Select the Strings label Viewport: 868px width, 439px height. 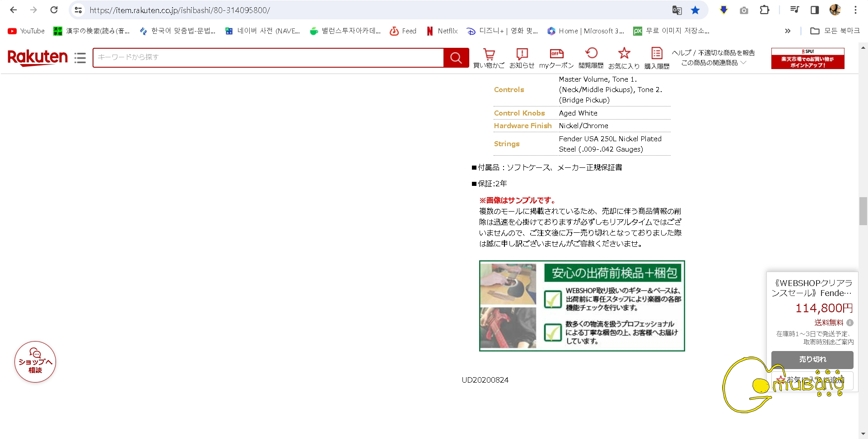[x=507, y=144]
